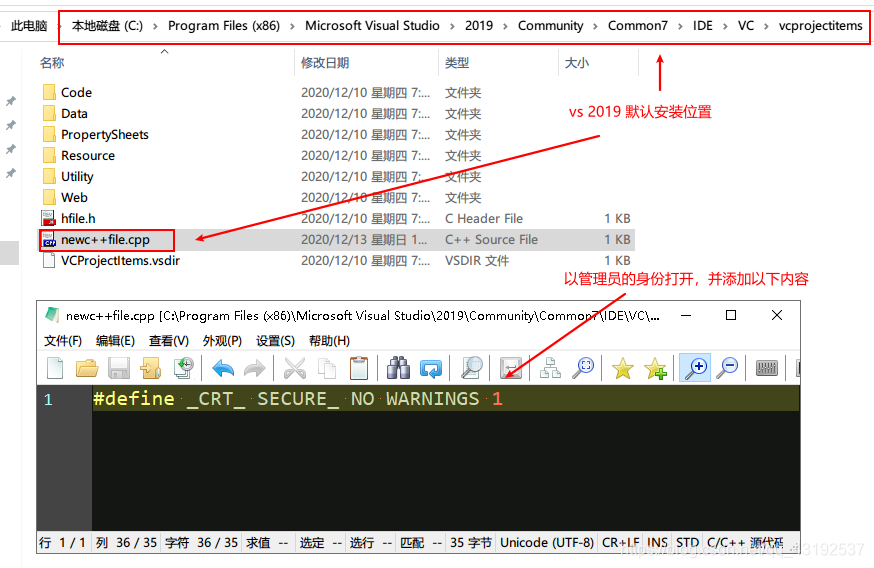Click the C/C++ 源代码 scheme in the status bar
Screen dimensions: 874x568
745,542
